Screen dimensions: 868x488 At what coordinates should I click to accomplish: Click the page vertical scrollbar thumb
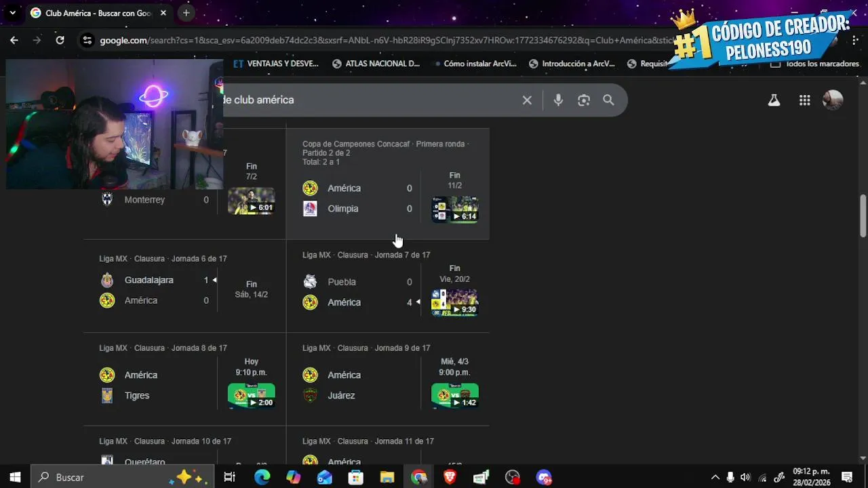pos(863,216)
